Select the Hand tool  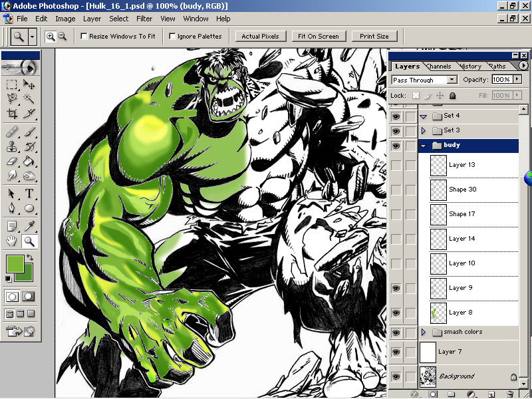coord(12,241)
